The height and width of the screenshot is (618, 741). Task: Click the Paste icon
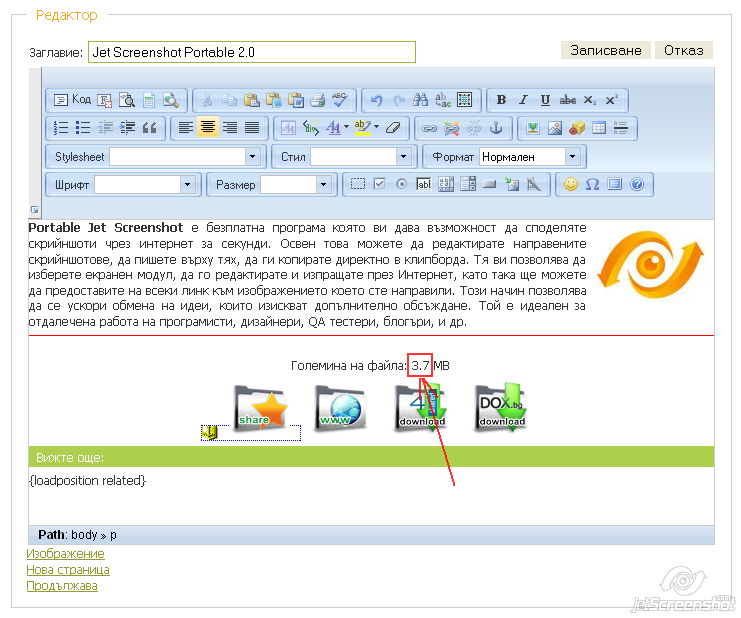(252, 100)
